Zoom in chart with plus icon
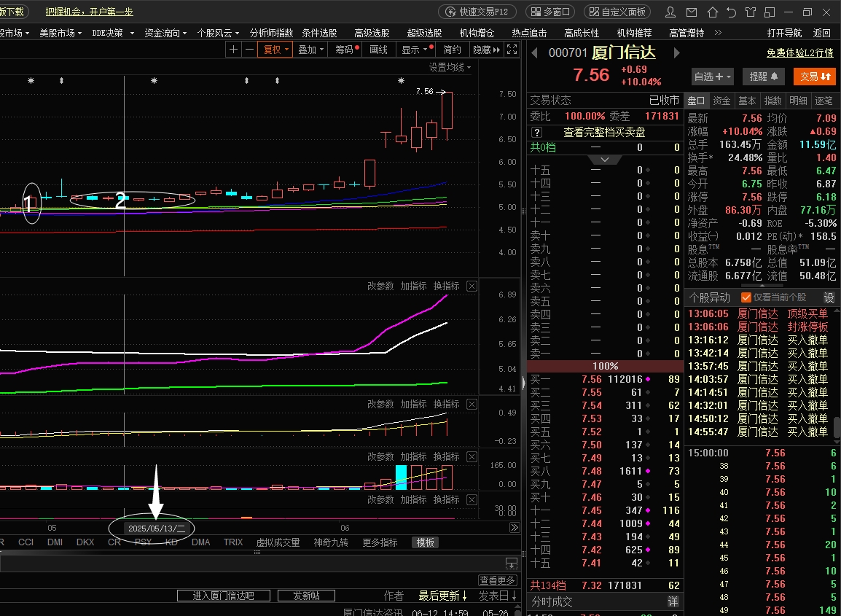The height and width of the screenshot is (616, 841). click(x=233, y=50)
